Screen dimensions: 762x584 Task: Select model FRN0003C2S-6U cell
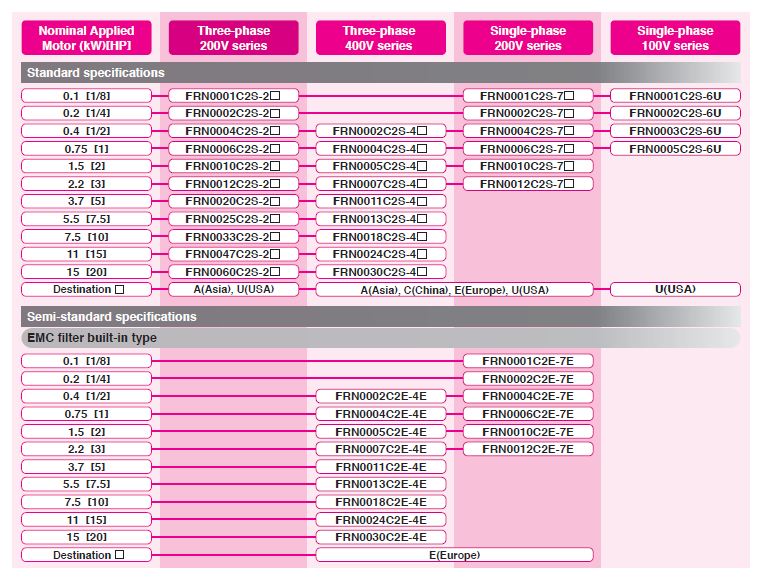675,131
